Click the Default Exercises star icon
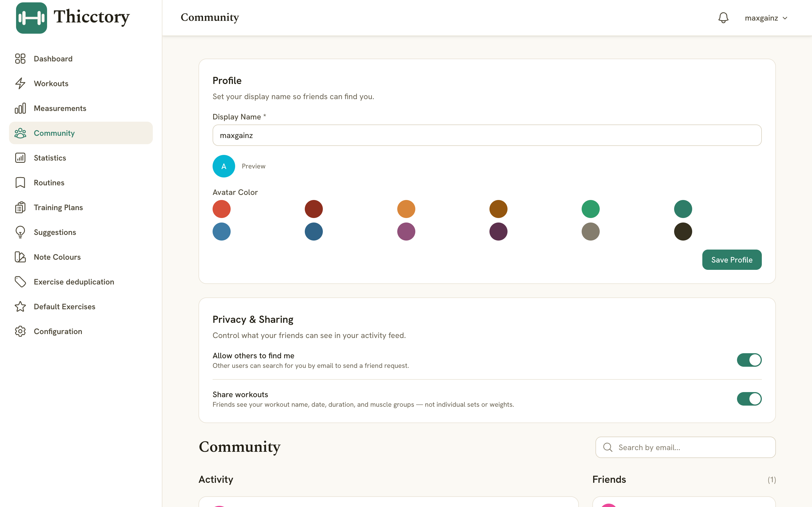The height and width of the screenshot is (507, 812). (x=20, y=306)
